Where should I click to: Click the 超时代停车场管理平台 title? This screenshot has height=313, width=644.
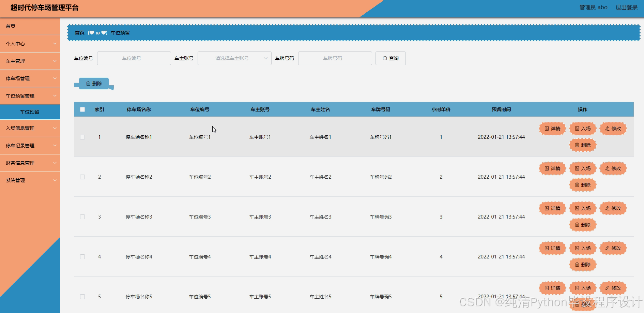[45, 8]
